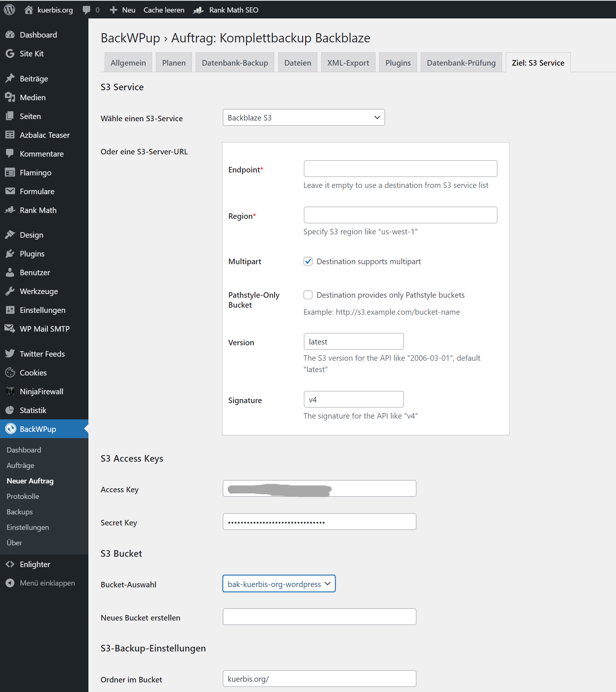Open Protokolle submenu link
The image size is (616, 692).
coord(23,496)
